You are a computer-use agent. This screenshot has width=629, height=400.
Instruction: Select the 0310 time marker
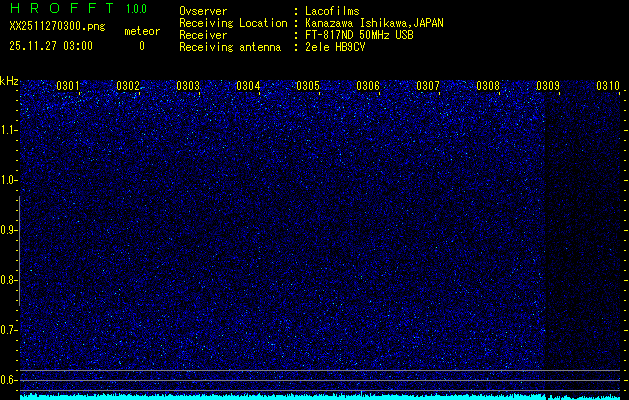point(608,86)
